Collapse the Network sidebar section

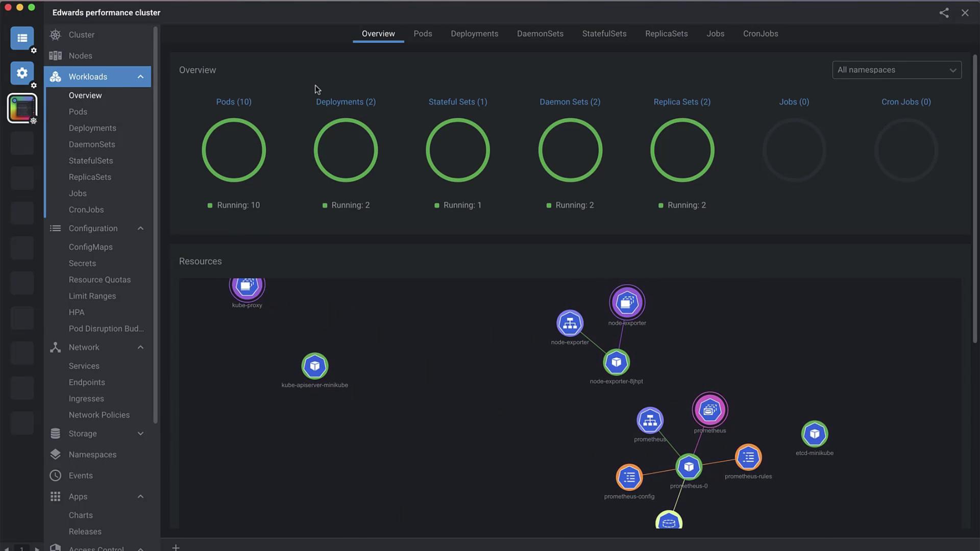[x=140, y=347]
